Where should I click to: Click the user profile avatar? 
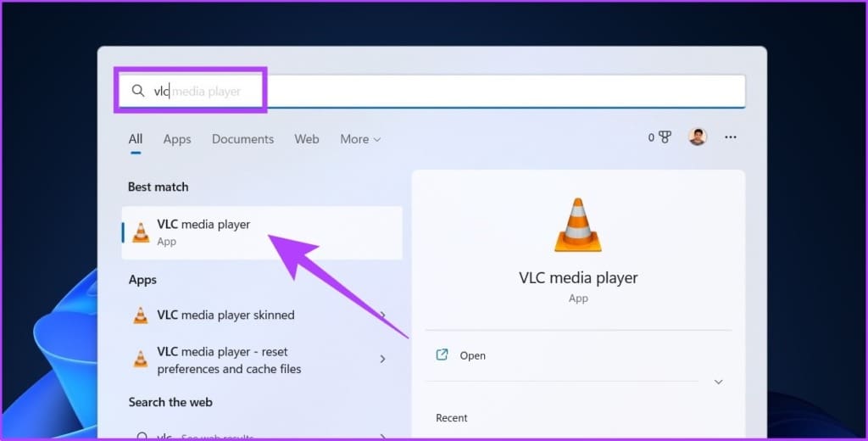pos(698,137)
